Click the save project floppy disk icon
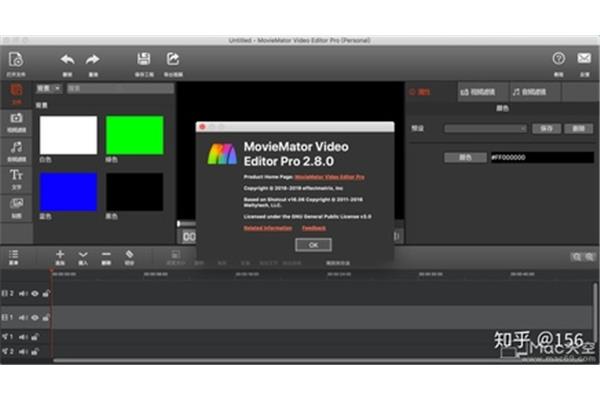The width and height of the screenshot is (600, 400). coord(143,59)
